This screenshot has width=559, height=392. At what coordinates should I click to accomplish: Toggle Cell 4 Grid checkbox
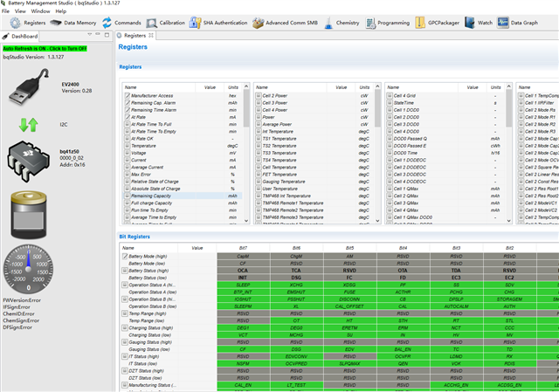[390, 95]
